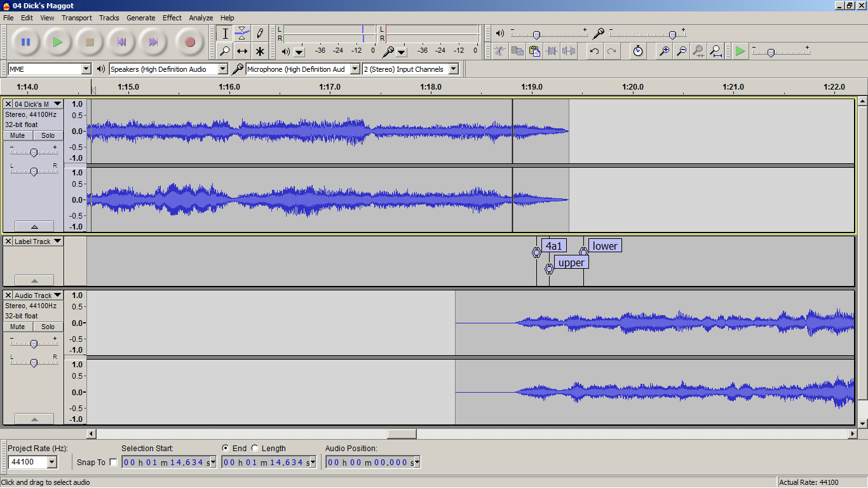Click the Zoom In magnifier icon

664,51
